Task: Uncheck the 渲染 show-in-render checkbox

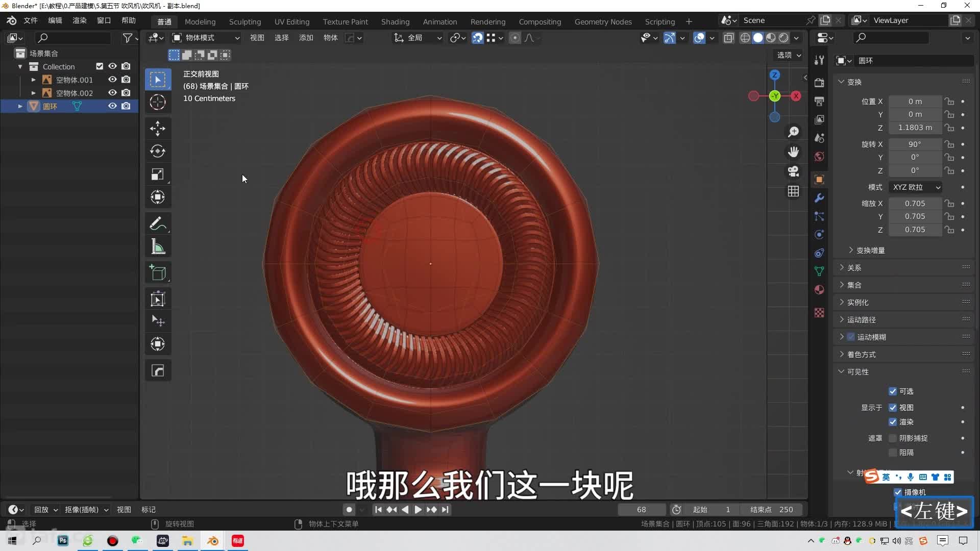Action: pos(893,422)
